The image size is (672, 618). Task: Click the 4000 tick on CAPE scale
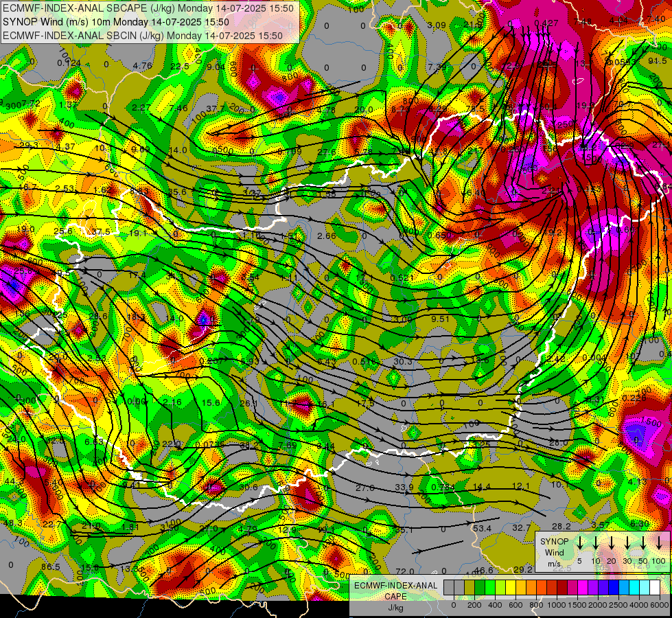639,605
